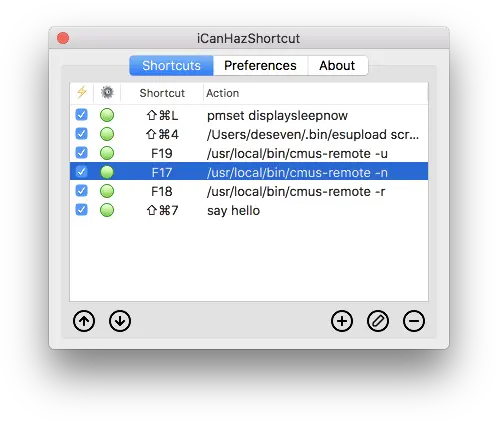Click green status dot for say hello

pyautogui.click(x=107, y=210)
